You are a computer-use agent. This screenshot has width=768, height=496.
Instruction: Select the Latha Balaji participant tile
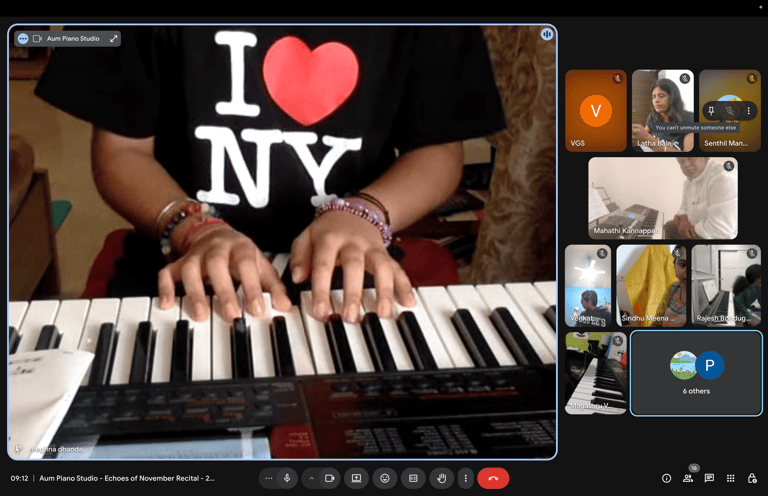tap(662, 111)
